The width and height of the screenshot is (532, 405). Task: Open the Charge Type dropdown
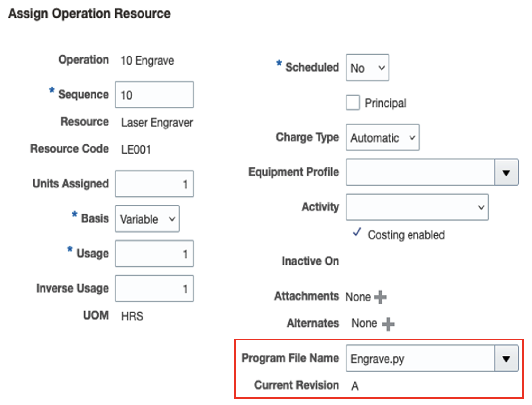(382, 138)
